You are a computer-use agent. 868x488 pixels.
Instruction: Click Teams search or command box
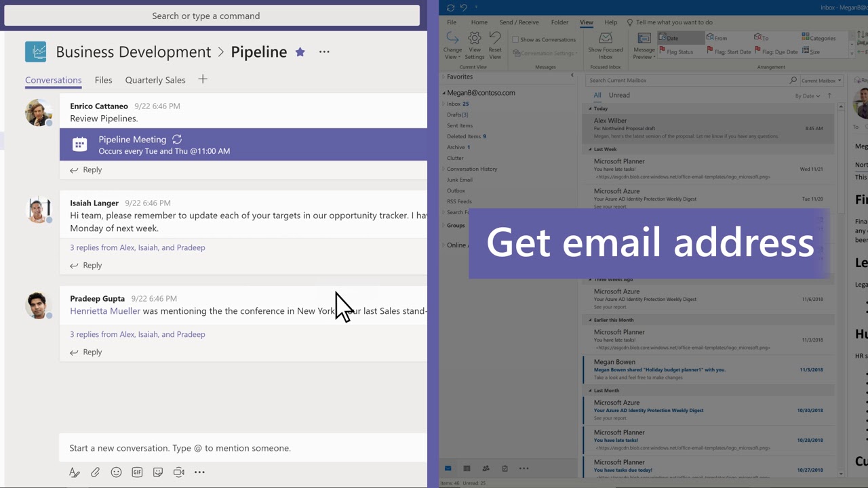tap(212, 16)
